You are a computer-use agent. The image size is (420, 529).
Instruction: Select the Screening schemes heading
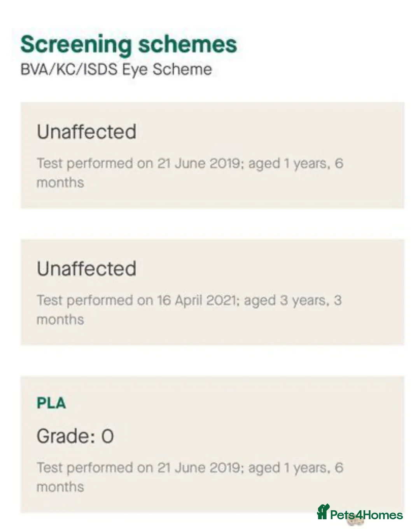(129, 44)
